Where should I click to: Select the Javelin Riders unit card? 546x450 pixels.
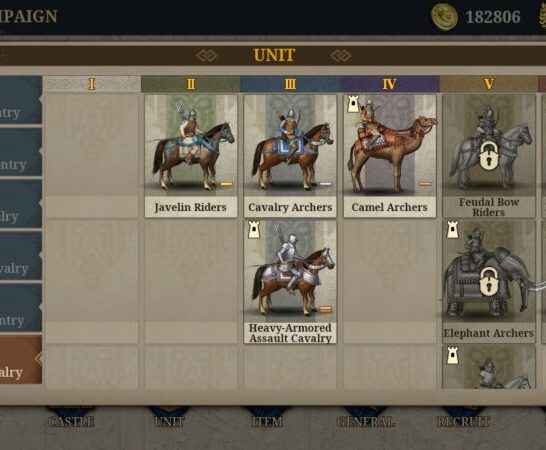point(191,156)
